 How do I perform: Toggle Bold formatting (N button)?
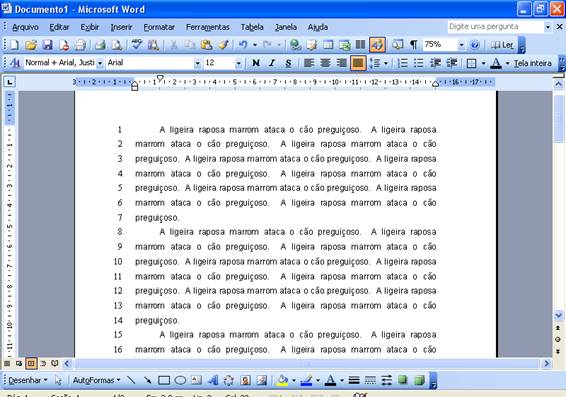256,63
